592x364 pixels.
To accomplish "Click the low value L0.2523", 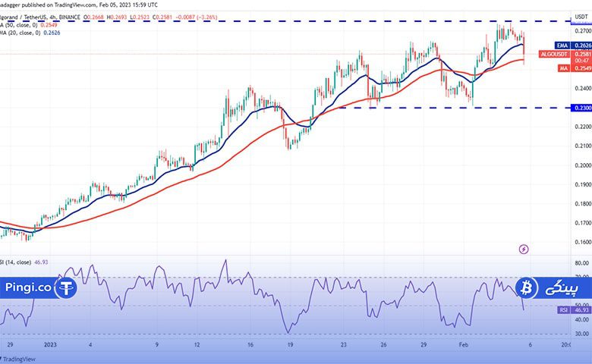I will pyautogui.click(x=140, y=17).
